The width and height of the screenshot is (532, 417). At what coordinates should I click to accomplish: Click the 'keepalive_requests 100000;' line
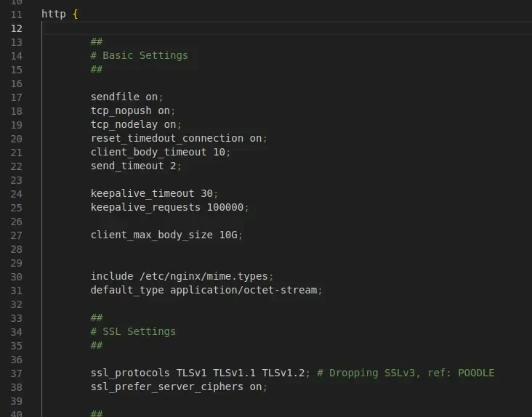pyautogui.click(x=169, y=208)
